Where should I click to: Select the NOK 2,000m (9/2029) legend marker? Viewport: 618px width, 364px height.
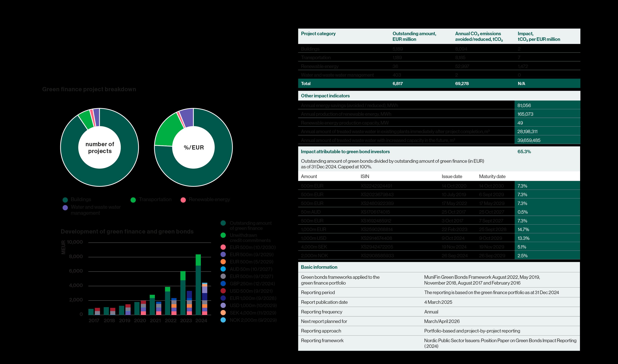point(223,320)
